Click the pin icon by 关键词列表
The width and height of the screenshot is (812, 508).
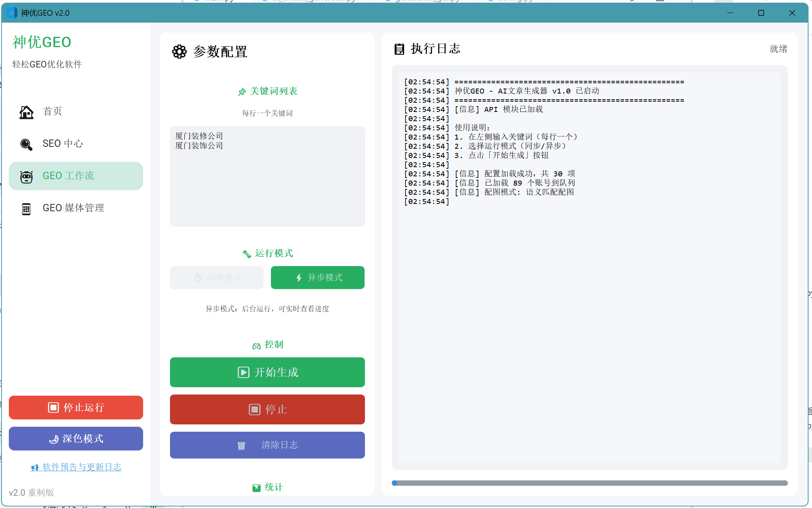point(242,92)
